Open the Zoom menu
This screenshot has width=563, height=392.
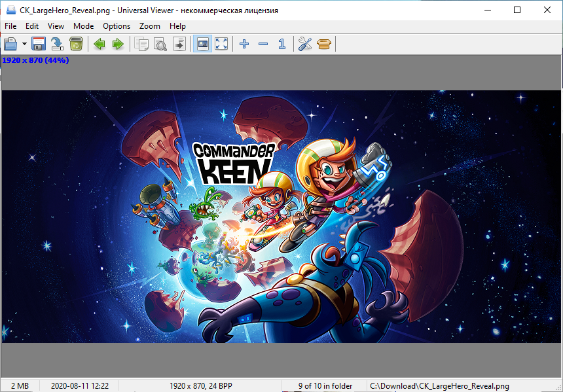tap(149, 26)
